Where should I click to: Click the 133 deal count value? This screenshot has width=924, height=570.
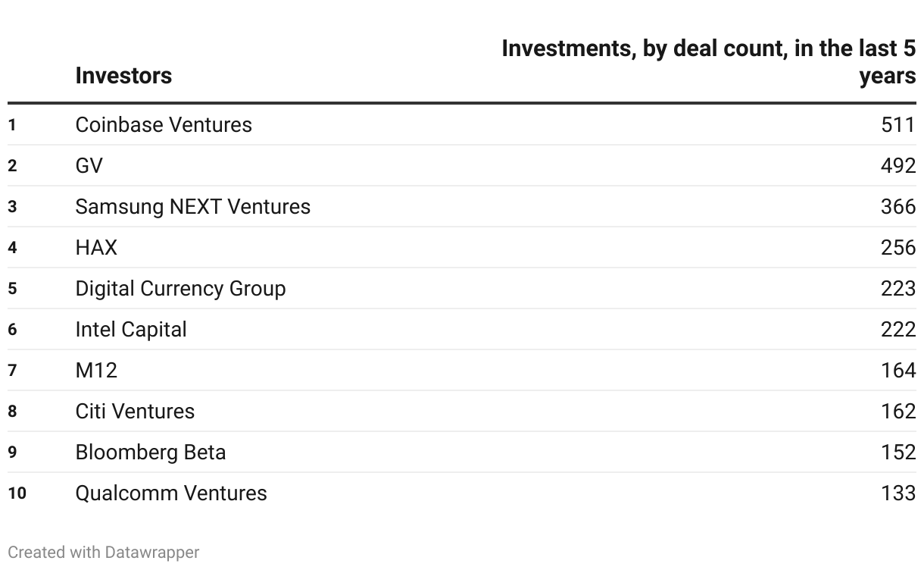(898, 493)
